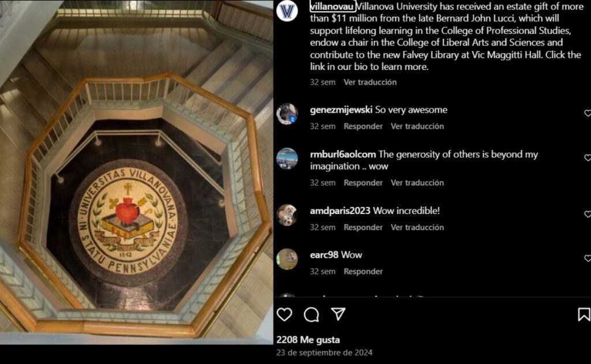This screenshot has height=364, width=591.
Task: Reply to earc98's Wow comment
Action: tap(363, 271)
